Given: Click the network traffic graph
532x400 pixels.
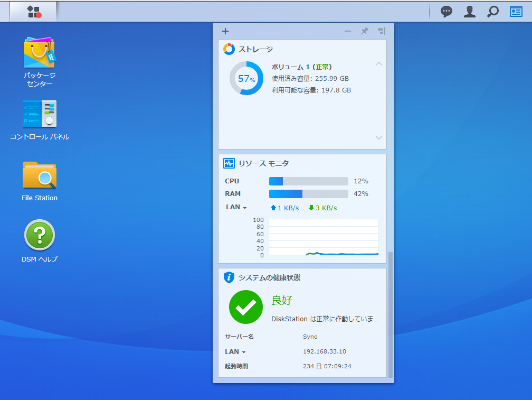Looking at the screenshot, I should 324,237.
